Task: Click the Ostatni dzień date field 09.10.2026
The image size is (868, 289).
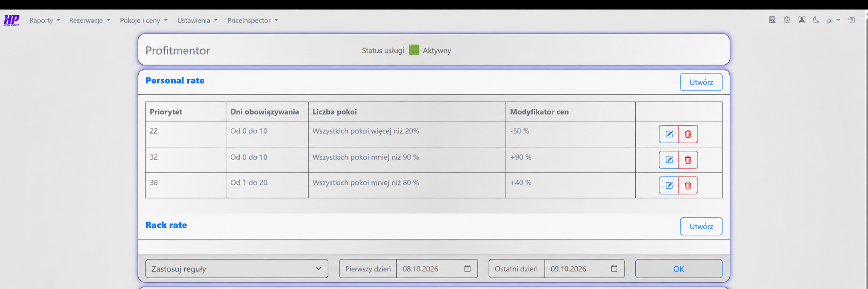Action: tap(584, 269)
